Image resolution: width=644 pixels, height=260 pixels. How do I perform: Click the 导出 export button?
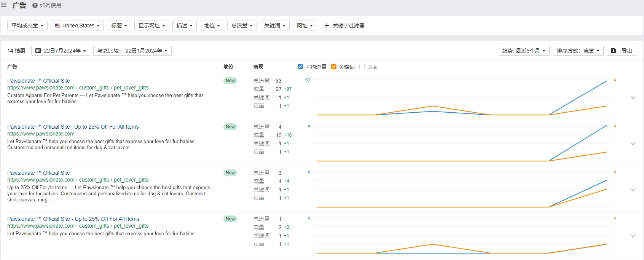tap(622, 51)
